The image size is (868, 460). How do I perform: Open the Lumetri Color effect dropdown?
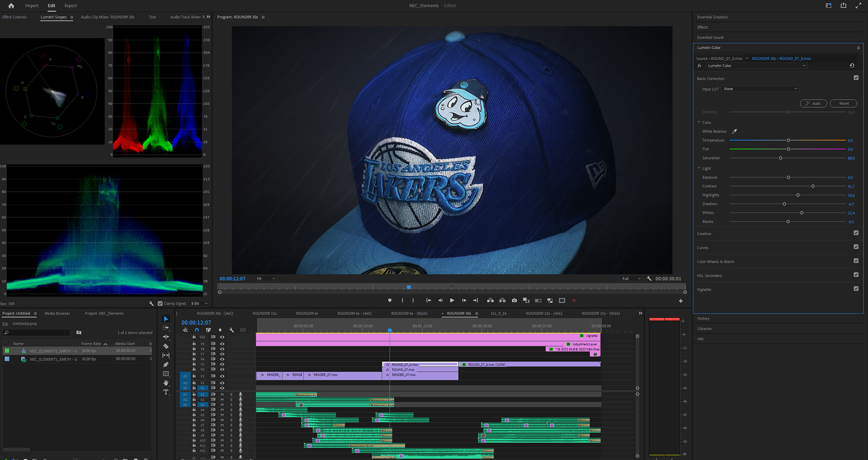tap(757, 66)
